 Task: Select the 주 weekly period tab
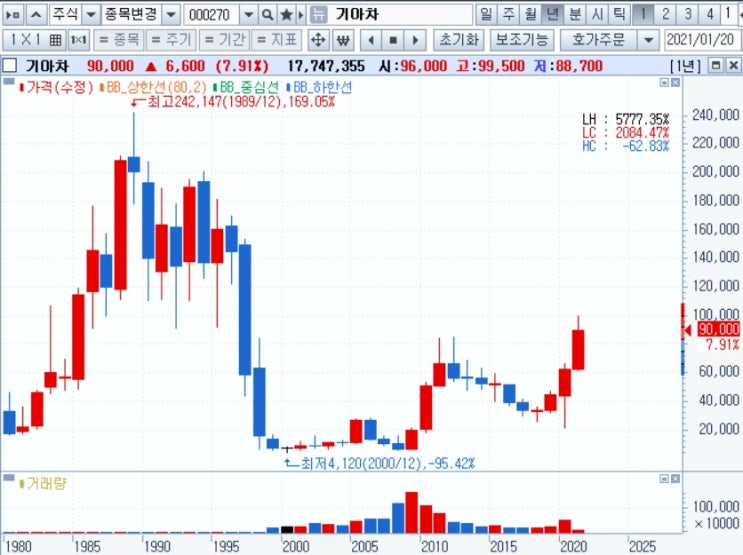508,14
